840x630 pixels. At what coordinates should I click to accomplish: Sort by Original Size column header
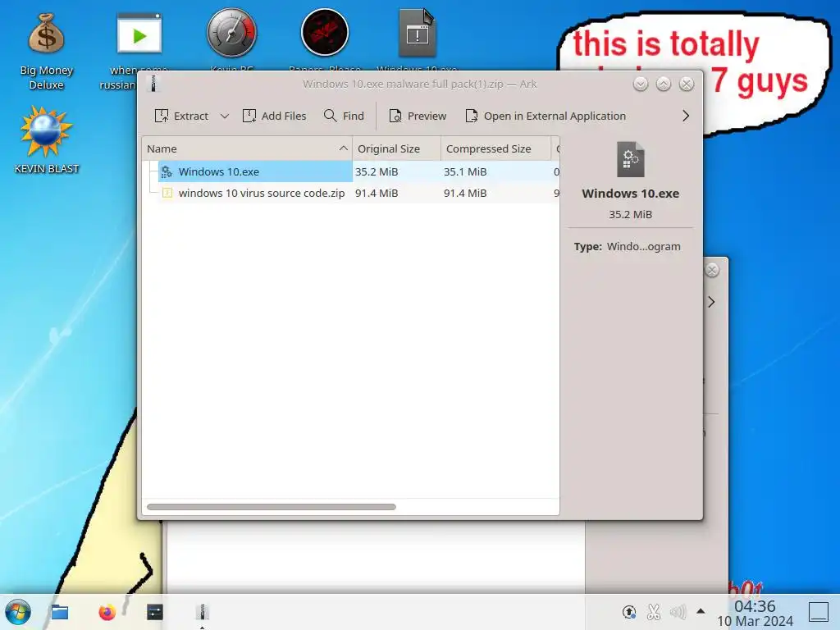[x=396, y=149]
